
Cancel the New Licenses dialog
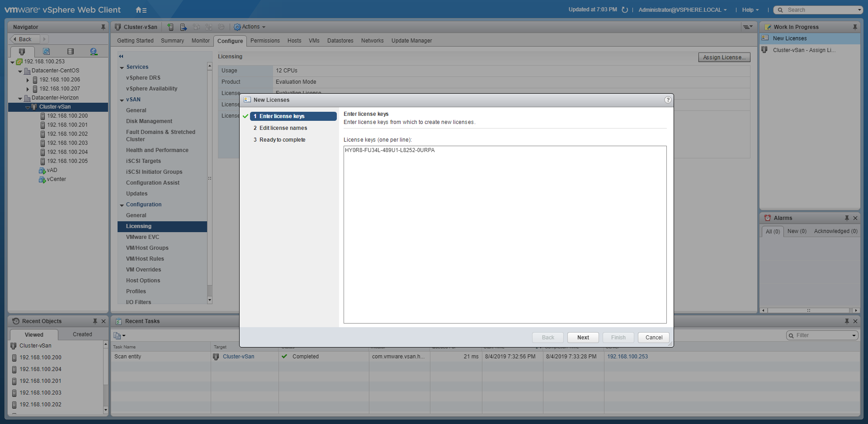click(654, 338)
